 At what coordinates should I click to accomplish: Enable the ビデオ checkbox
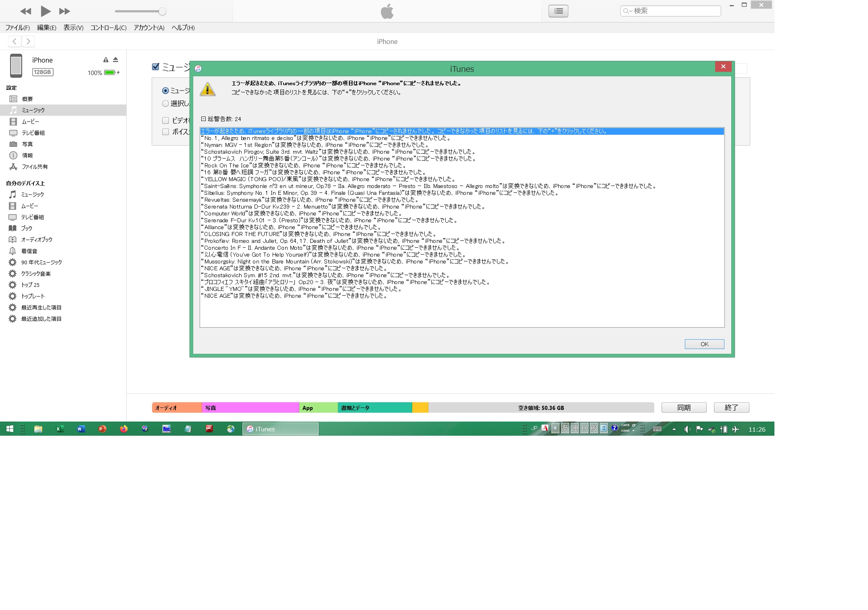coord(165,120)
